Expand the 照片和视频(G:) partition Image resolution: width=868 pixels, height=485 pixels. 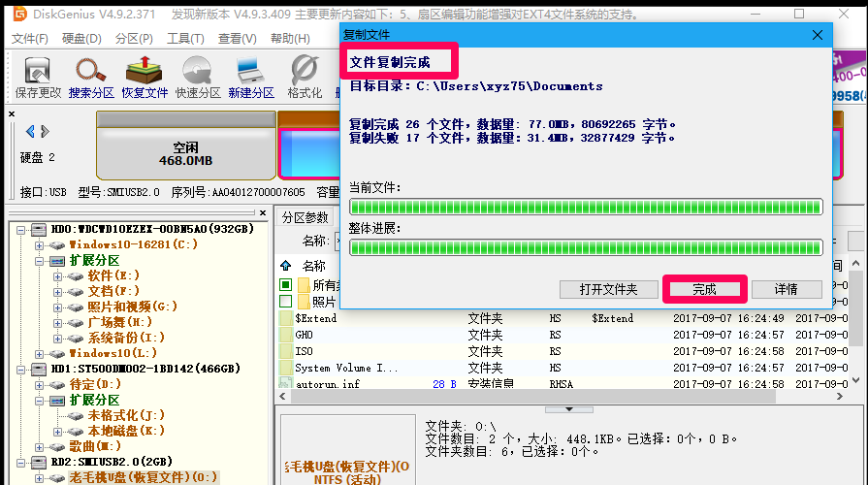click(57, 307)
